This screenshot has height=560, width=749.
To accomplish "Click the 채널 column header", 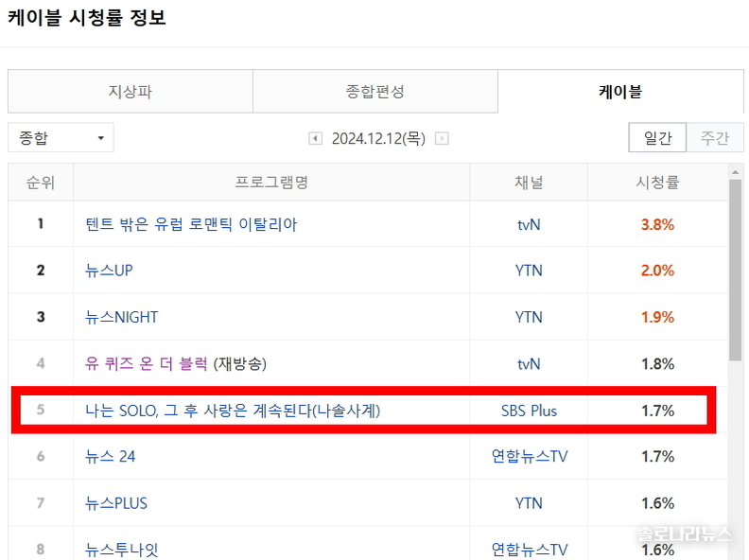I will [x=529, y=182].
